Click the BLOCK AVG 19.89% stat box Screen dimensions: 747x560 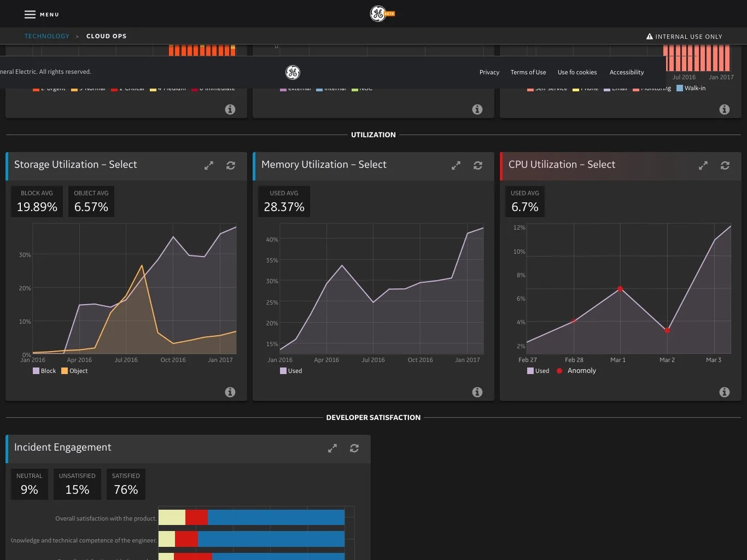pyautogui.click(x=37, y=201)
